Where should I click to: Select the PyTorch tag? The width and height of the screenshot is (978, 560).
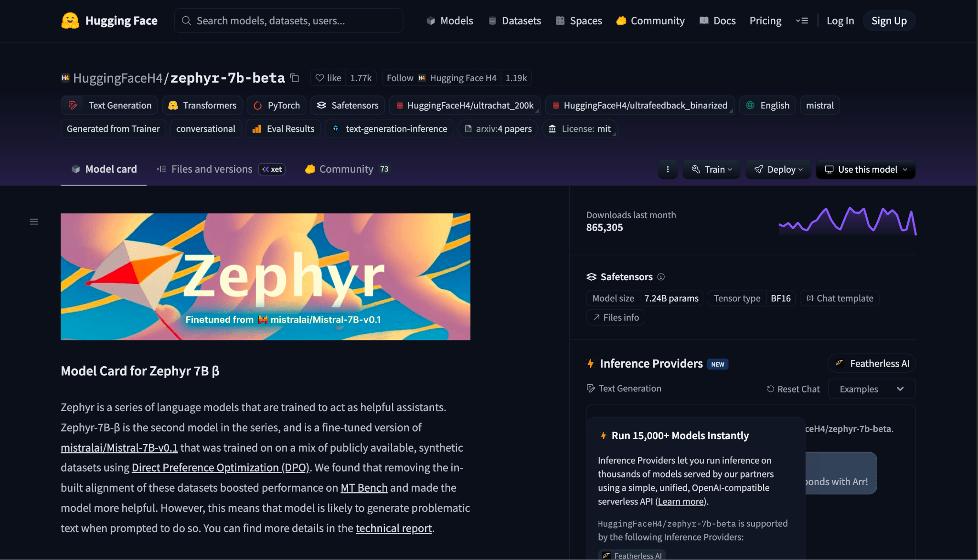click(x=276, y=105)
